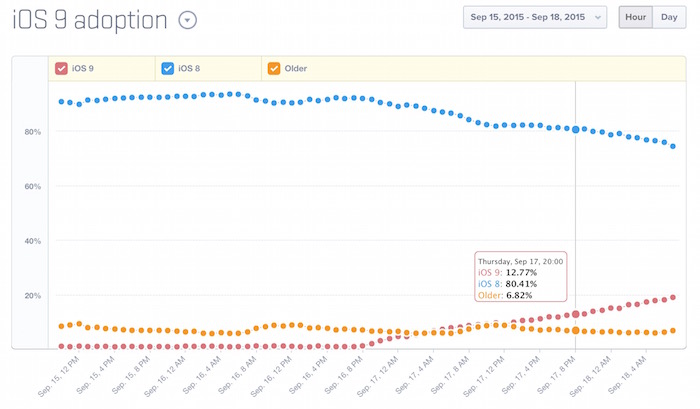Screen dimensions: 700x409
Task: Click the iOS 9: 12.77% tooltip line
Action: 507,272
